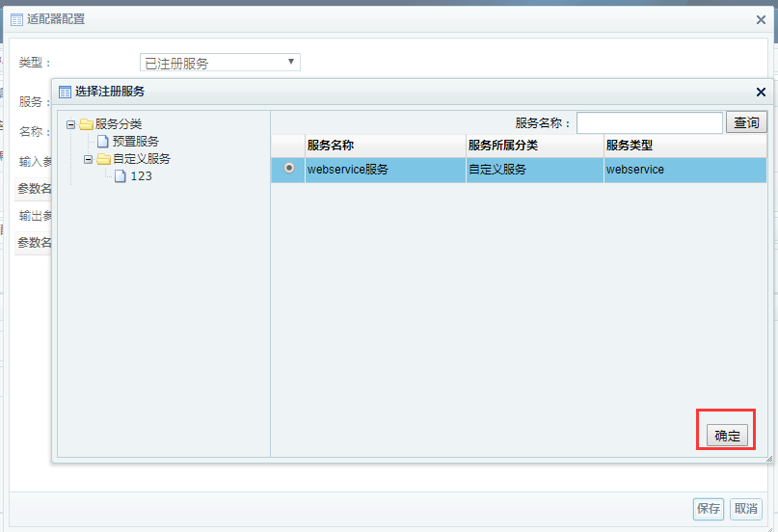778x532 pixels.
Task: Click 保存 in the 适配器配置 window
Action: 708,509
